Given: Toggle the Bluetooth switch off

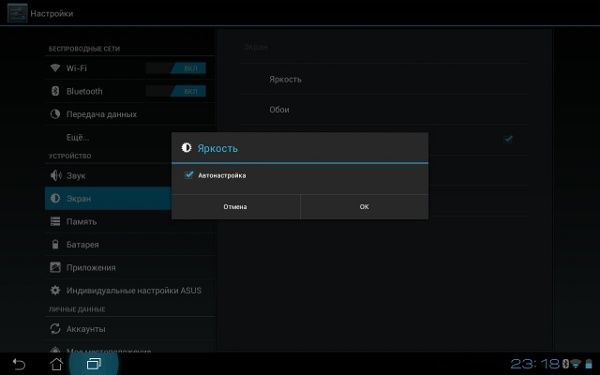Looking at the screenshot, I should pos(176,91).
